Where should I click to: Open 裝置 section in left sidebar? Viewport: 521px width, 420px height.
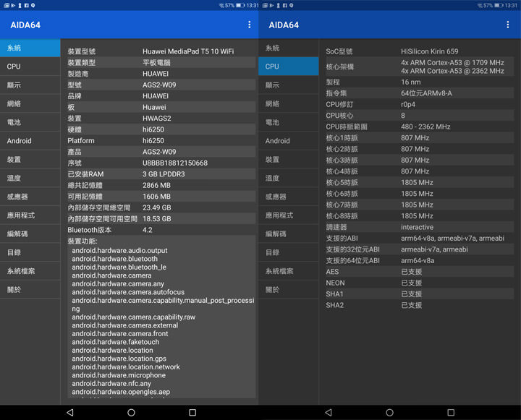click(30, 159)
